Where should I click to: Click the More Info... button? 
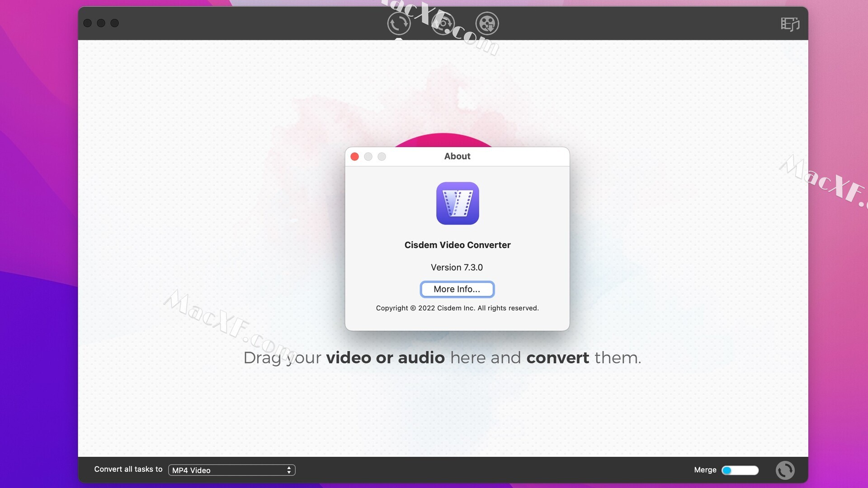[457, 289]
